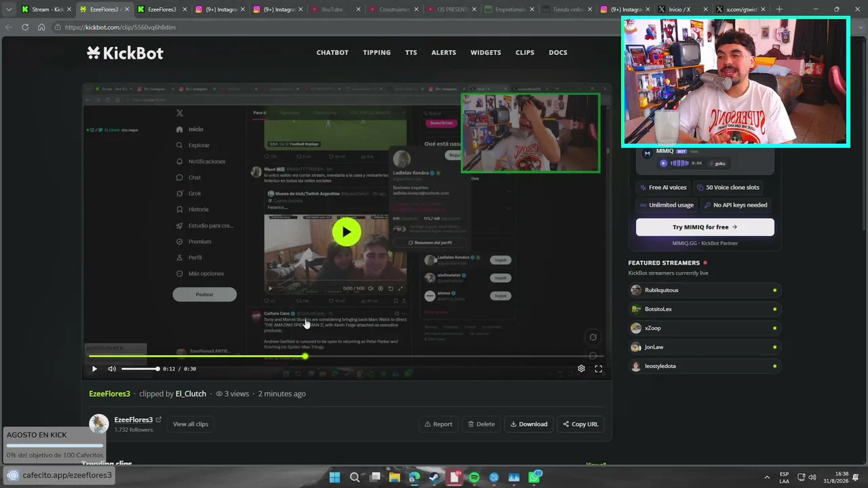Image resolution: width=868 pixels, height=488 pixels.
Task: Play the MIMIQ voice sample
Action: [x=663, y=163]
